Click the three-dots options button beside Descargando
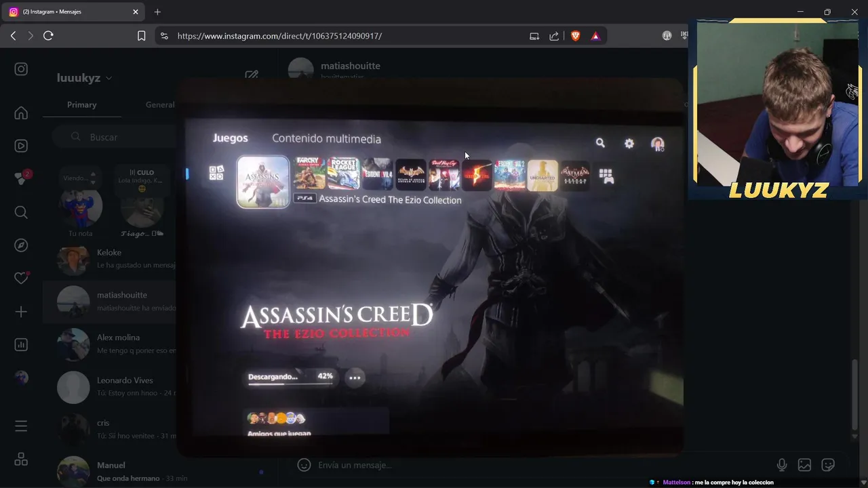This screenshot has height=488, width=868. click(355, 378)
